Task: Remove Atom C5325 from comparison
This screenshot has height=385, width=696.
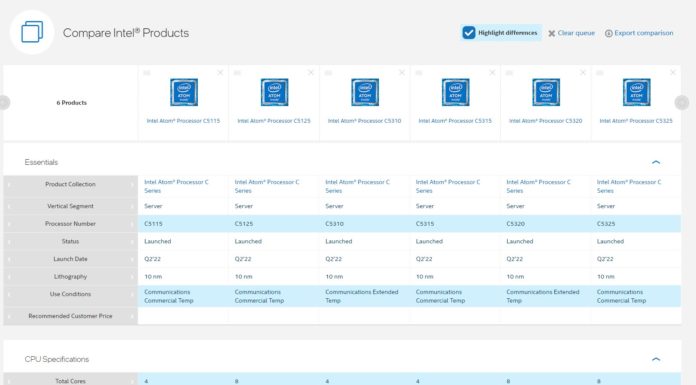Action: click(x=673, y=72)
